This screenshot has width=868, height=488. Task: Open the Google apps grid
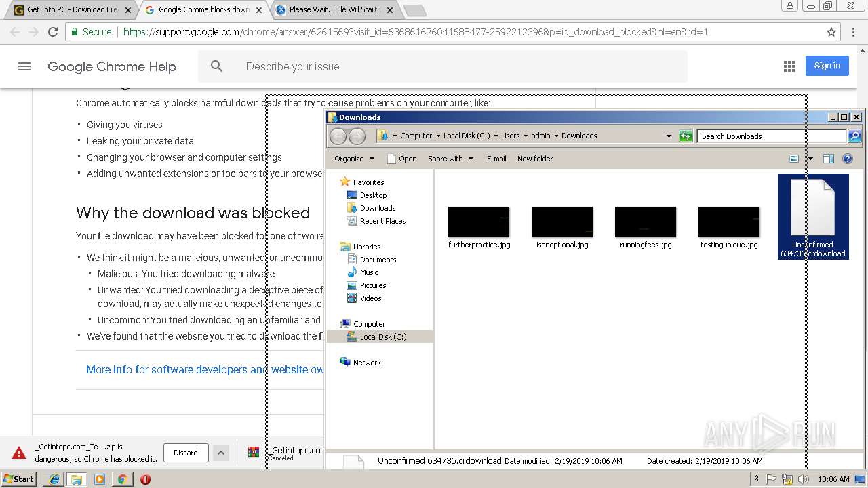[789, 66]
